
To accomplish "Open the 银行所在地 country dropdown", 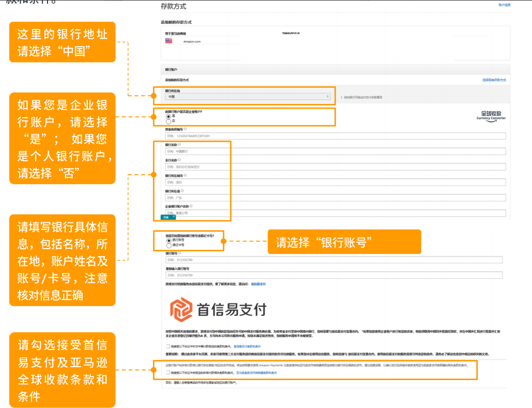I will point(247,97).
